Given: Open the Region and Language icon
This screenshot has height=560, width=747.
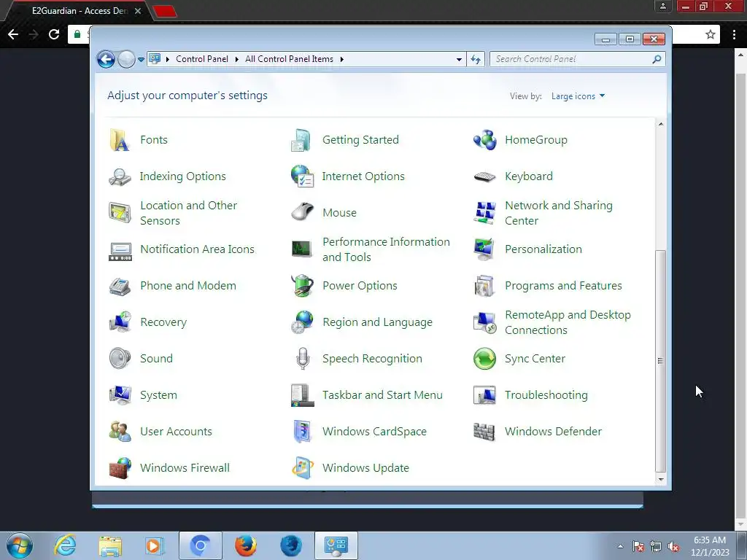Looking at the screenshot, I should tap(302, 322).
